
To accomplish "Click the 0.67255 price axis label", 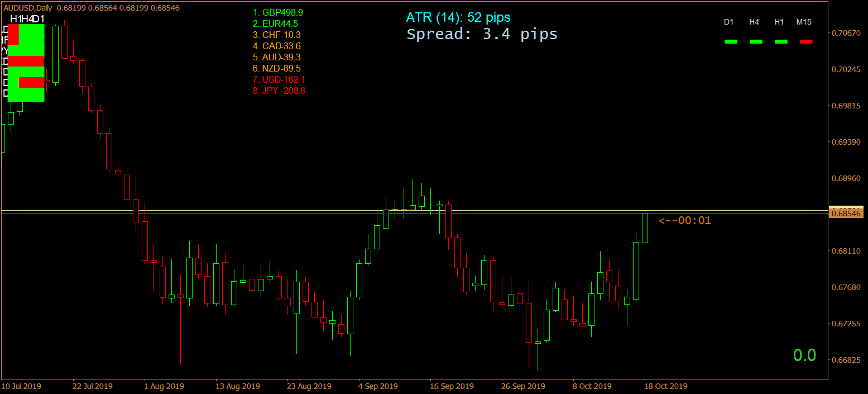I will tap(846, 324).
